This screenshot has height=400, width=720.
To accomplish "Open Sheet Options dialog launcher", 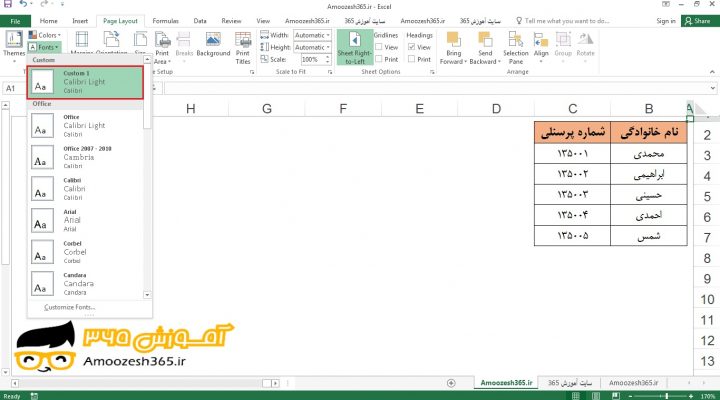I will coord(432,72).
